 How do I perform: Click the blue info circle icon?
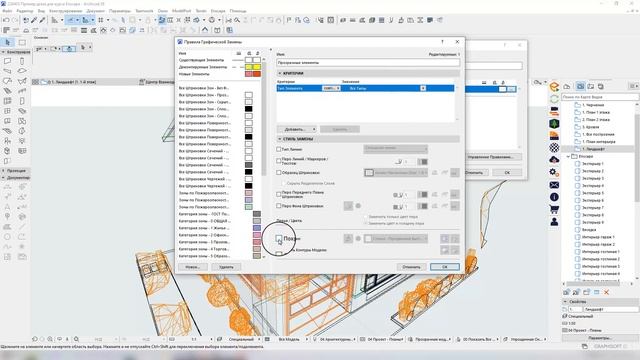click(x=554, y=197)
